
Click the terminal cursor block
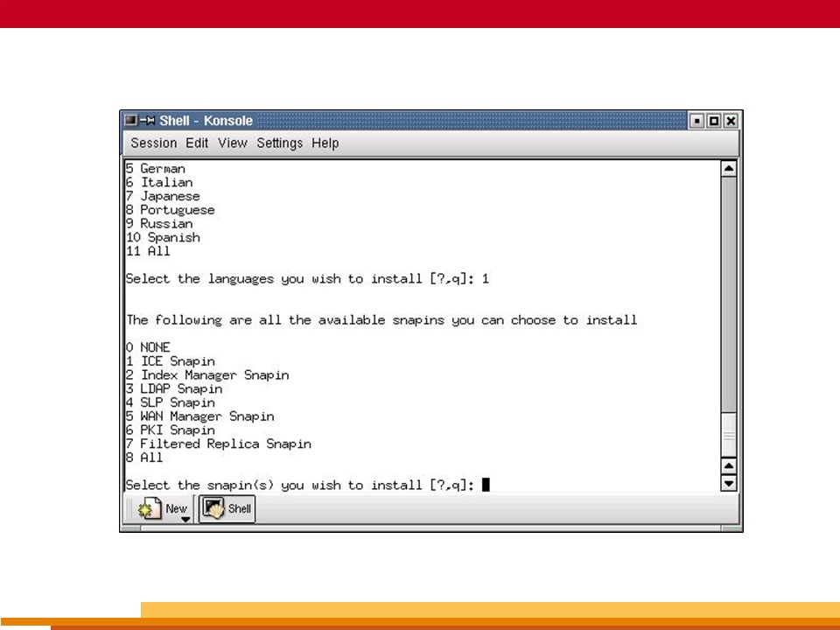point(486,485)
